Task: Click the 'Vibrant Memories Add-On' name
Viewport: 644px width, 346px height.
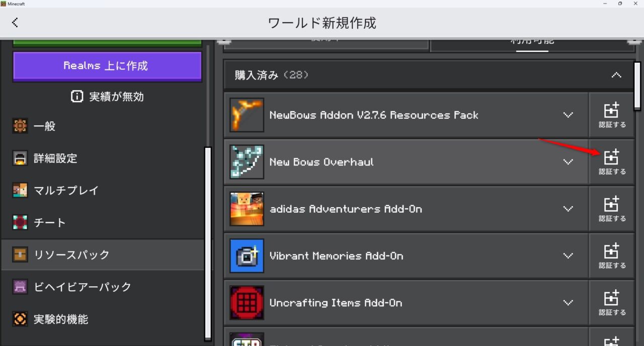Action: tap(337, 255)
